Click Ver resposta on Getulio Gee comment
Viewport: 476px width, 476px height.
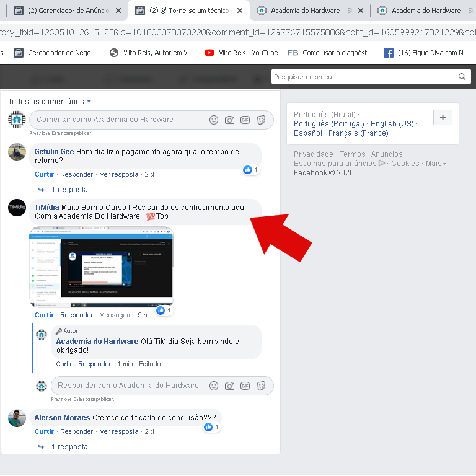[x=119, y=175]
